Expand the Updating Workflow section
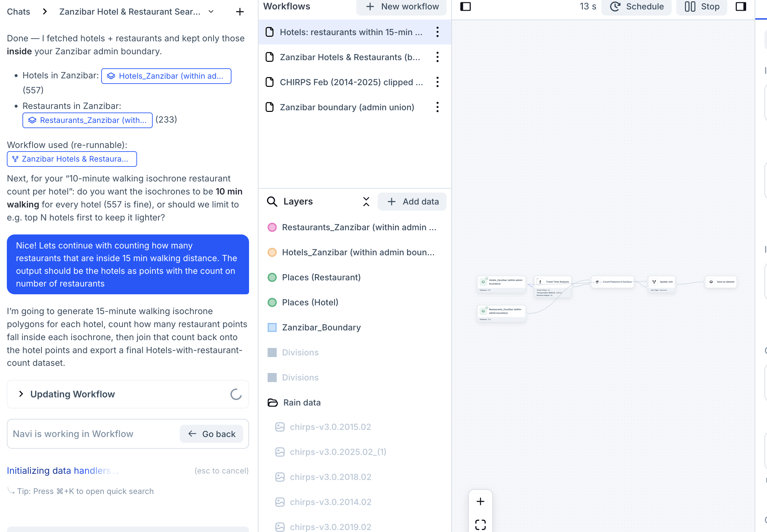 pyautogui.click(x=21, y=394)
